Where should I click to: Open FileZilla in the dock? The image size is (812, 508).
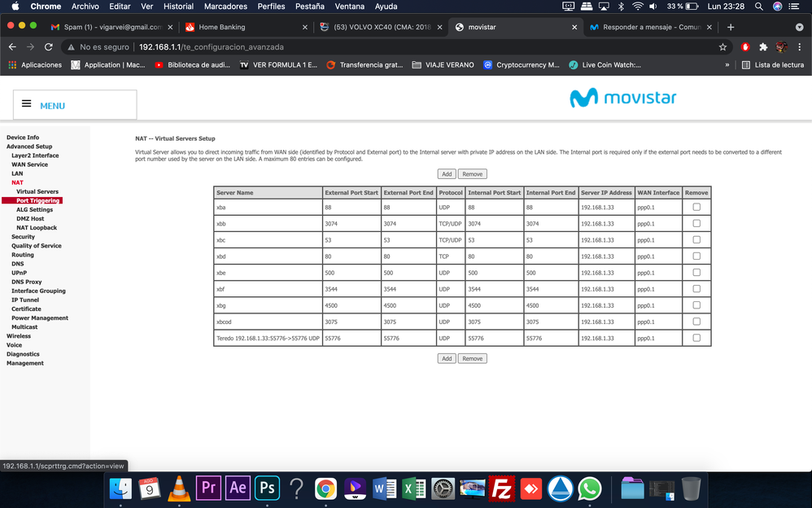point(502,488)
